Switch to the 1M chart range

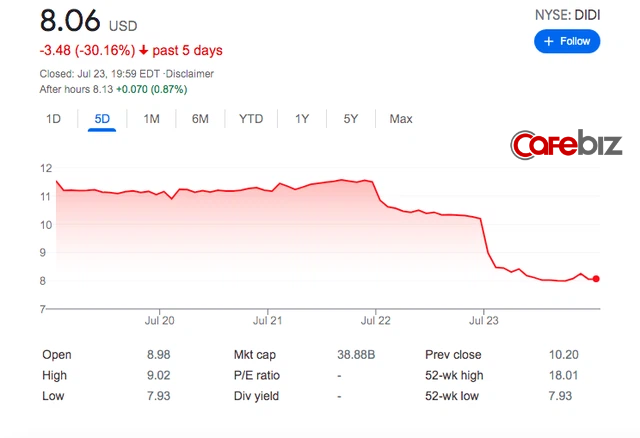coord(151,119)
